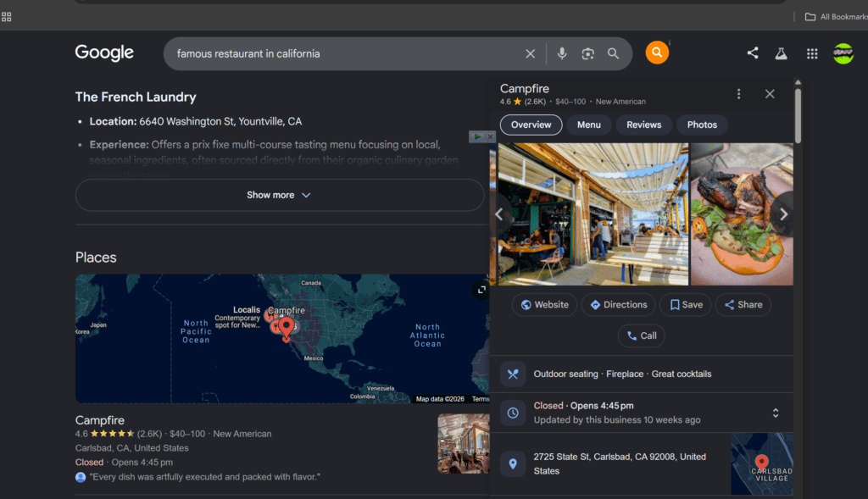Screen dimensions: 868x499
Task: Click the share icon in the Google header
Action: (753, 53)
